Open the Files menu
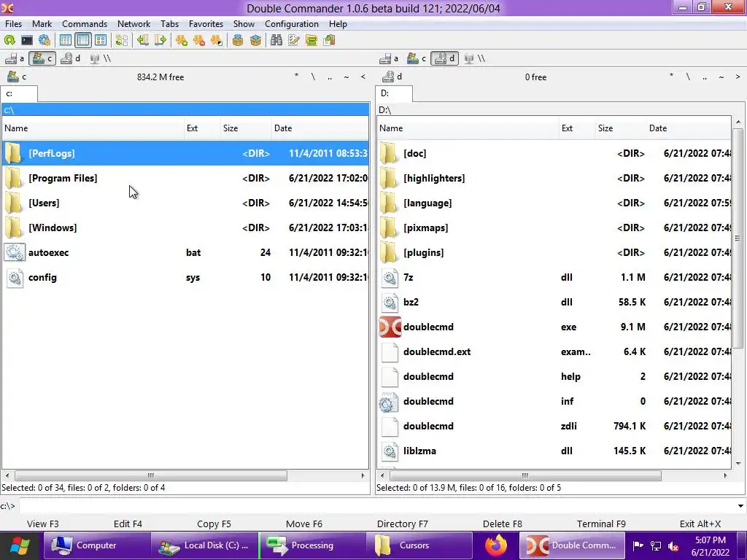The height and width of the screenshot is (560, 747). (x=13, y=24)
